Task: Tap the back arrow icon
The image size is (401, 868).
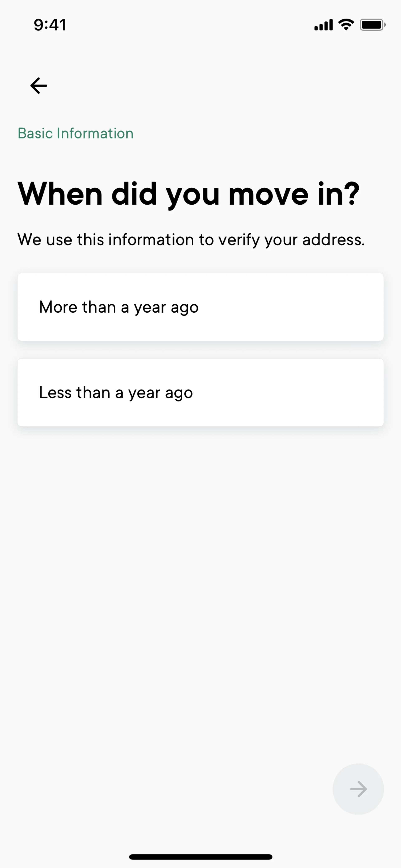Action: 39,86
